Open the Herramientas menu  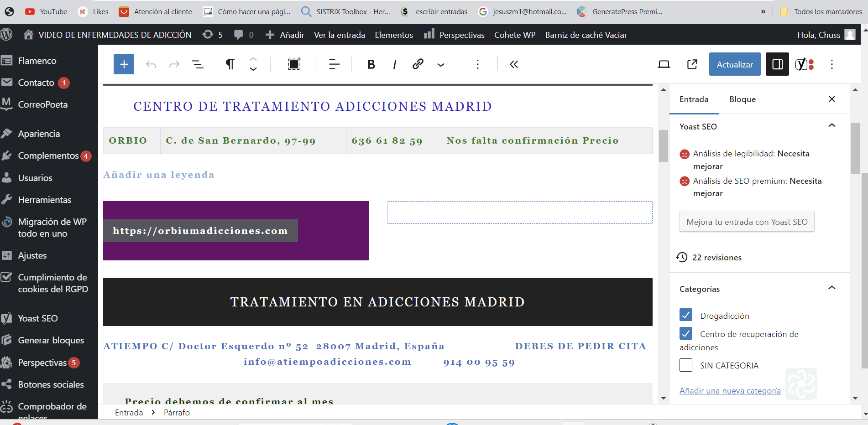(x=45, y=200)
